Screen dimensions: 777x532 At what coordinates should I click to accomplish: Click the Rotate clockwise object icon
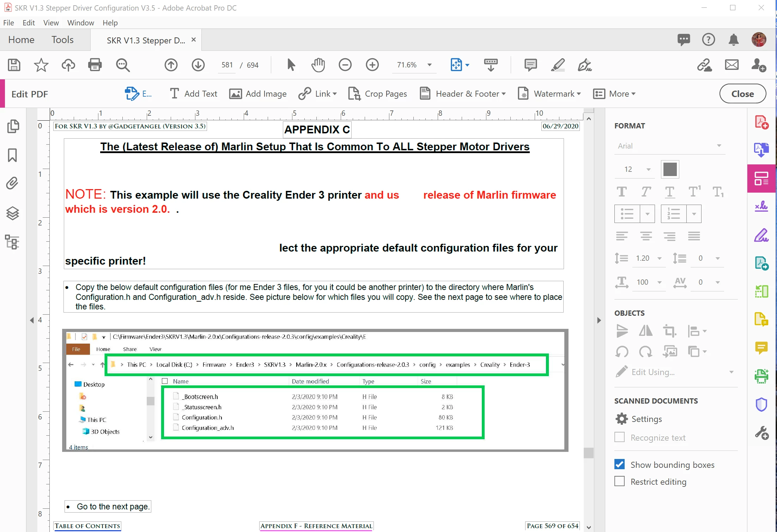pyautogui.click(x=645, y=352)
